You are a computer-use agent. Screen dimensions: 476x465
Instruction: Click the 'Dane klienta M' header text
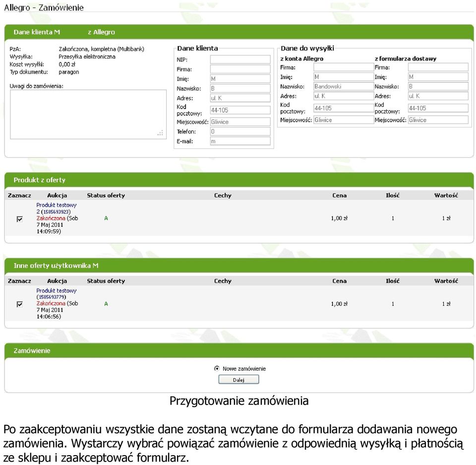click(x=37, y=32)
